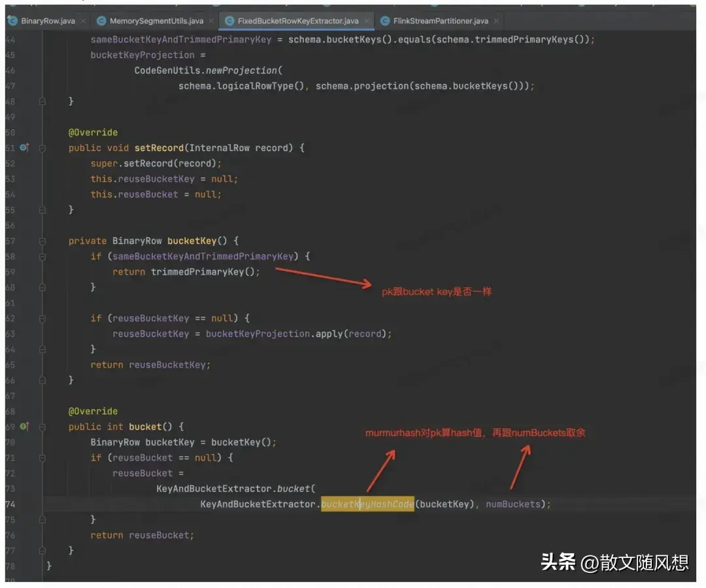Click the @Override annotation above setRecord
This screenshot has width=706, height=588.
coord(93,133)
